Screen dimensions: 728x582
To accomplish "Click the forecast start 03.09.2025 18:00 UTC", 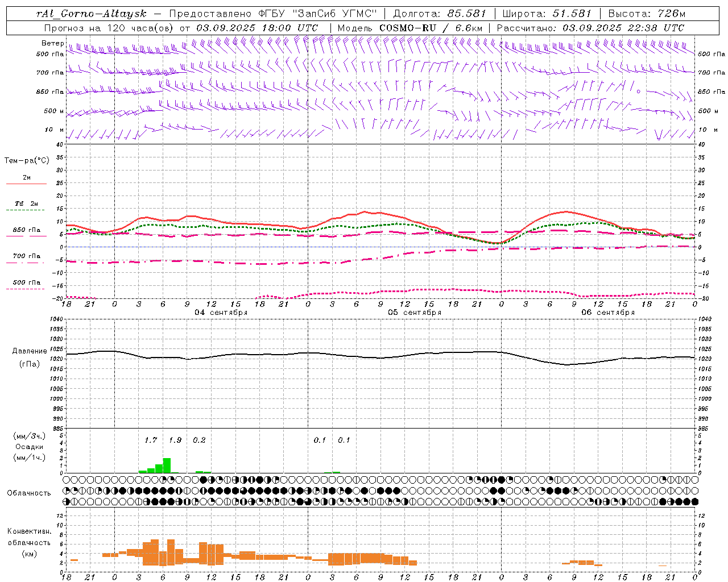I will (257, 28).
